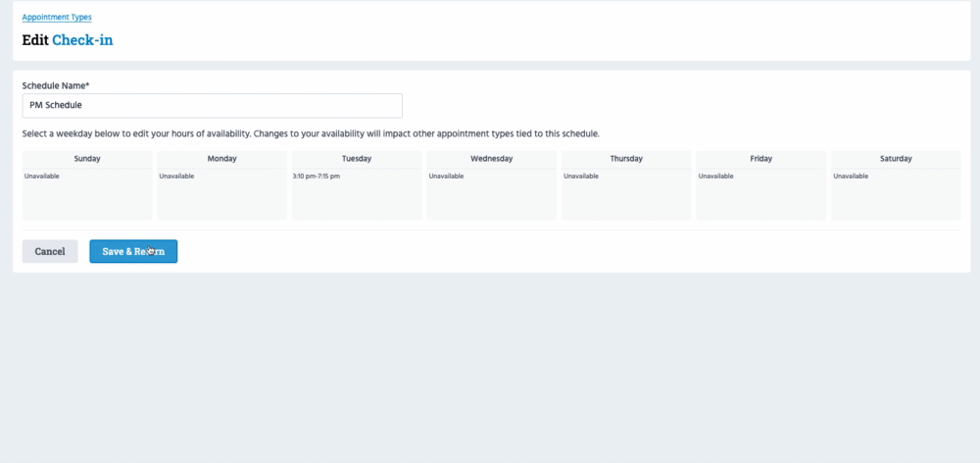Click the Save & Return button

coord(133,251)
